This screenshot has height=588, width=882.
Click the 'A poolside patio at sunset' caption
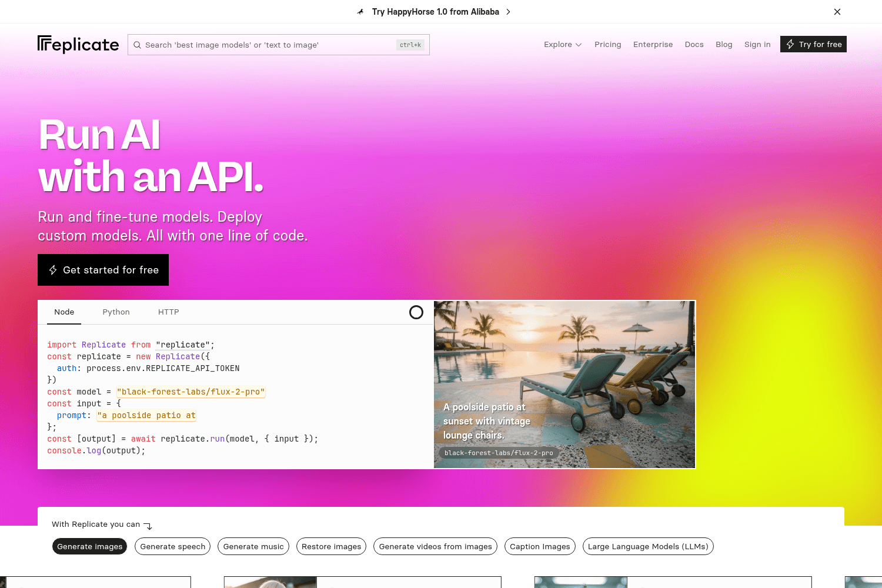(487, 421)
